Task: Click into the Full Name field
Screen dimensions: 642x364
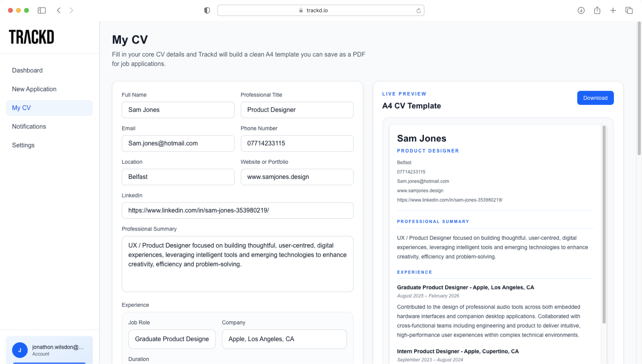Action: (178, 110)
